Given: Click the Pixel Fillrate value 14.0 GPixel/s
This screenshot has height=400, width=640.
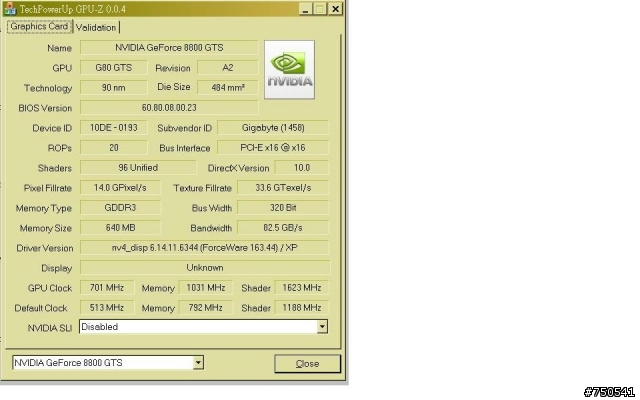Looking at the screenshot, I should [120, 188].
